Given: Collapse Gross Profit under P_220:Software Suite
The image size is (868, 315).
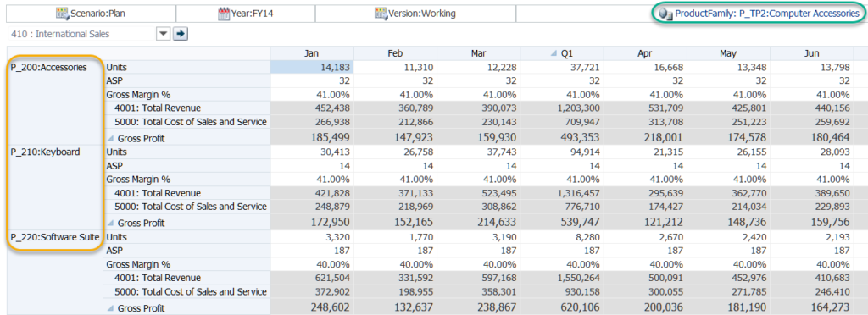Looking at the screenshot, I should tap(111, 308).
